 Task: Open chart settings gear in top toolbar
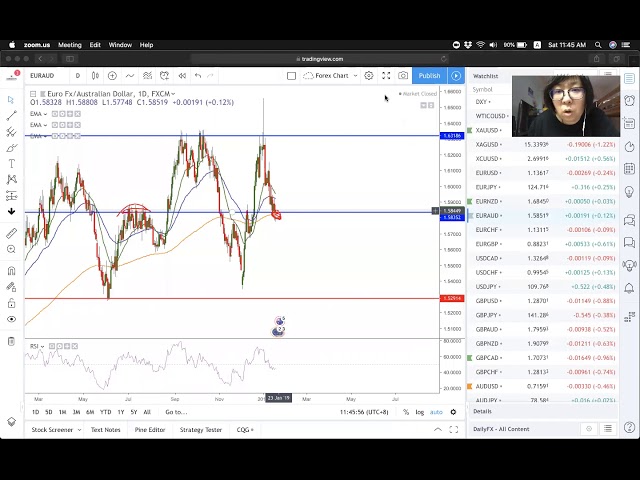click(x=368, y=76)
